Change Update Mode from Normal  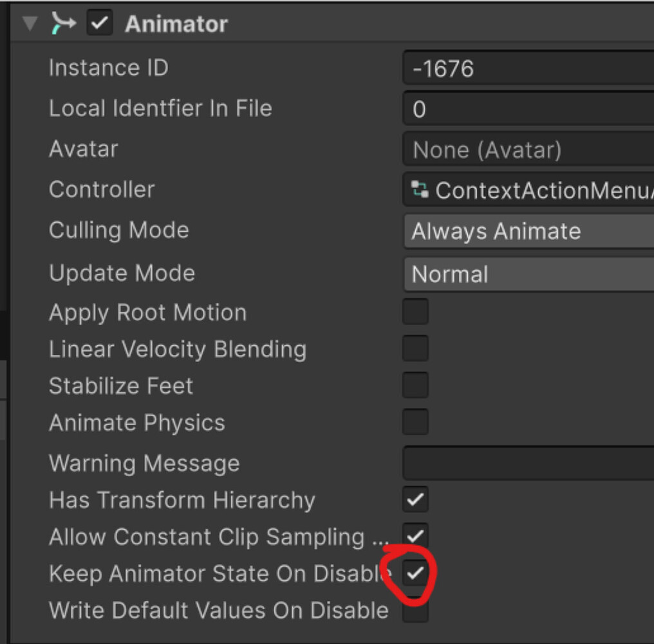[528, 274]
